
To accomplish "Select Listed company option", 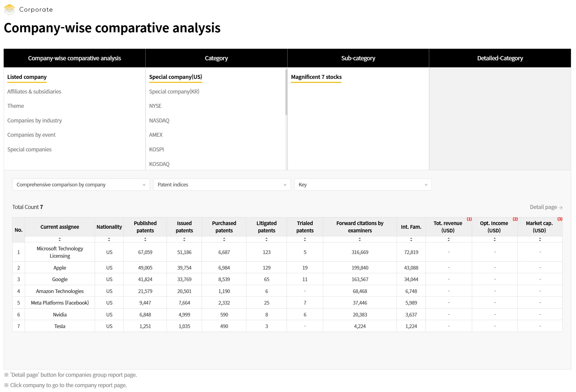I will pyautogui.click(x=27, y=77).
